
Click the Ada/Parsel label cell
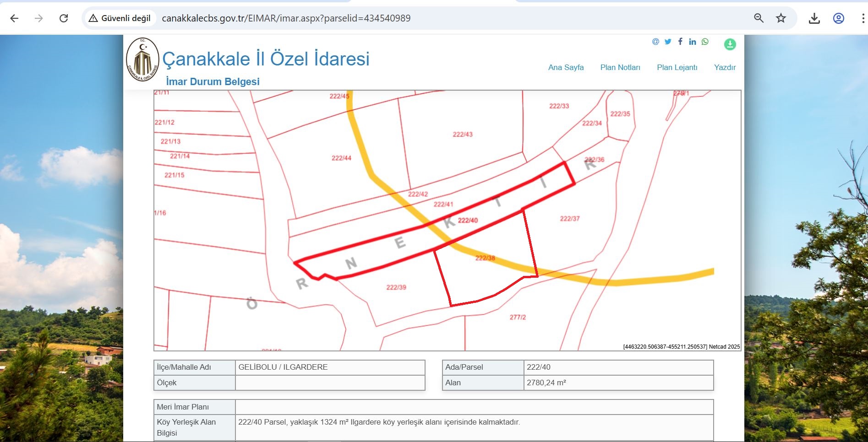[483, 367]
